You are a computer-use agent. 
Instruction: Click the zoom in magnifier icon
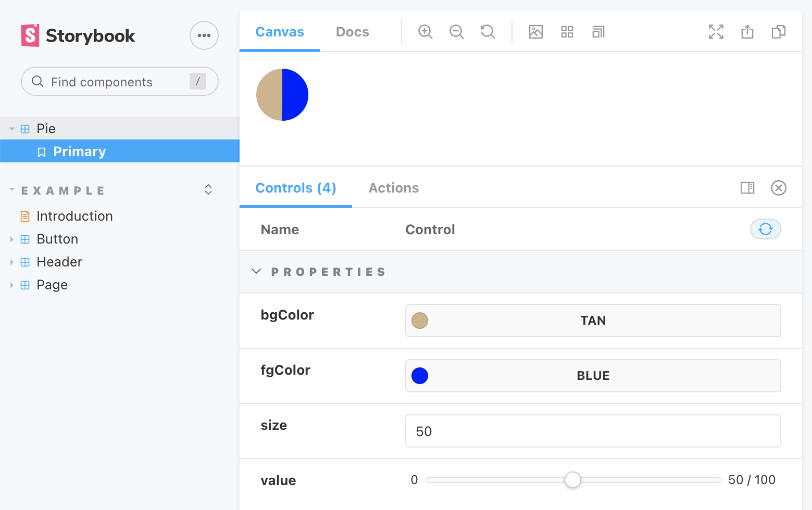tap(425, 32)
